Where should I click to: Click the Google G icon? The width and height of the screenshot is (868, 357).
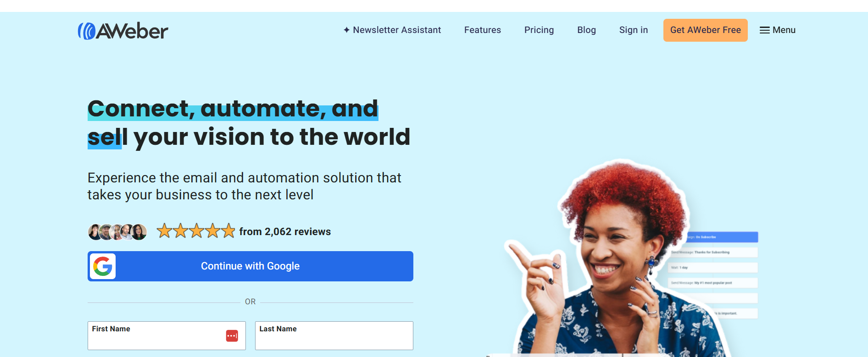click(103, 266)
